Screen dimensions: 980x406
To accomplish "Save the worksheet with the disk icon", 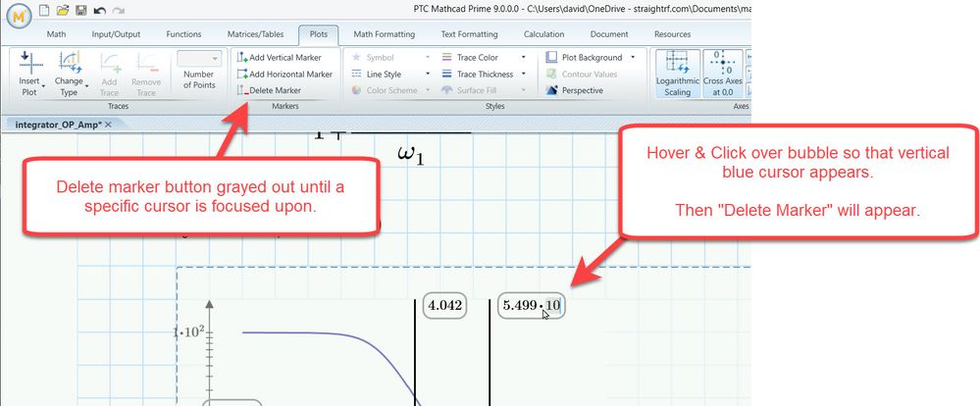I will click(80, 10).
